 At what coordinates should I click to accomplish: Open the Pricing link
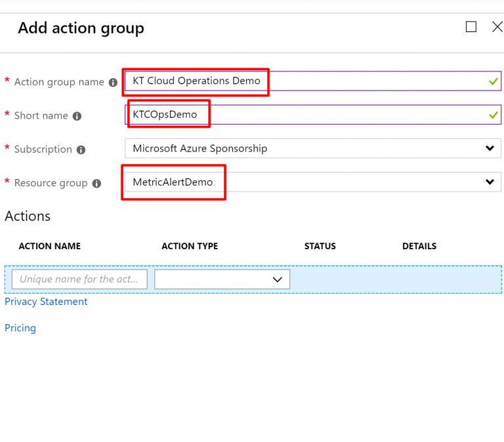[x=20, y=328]
